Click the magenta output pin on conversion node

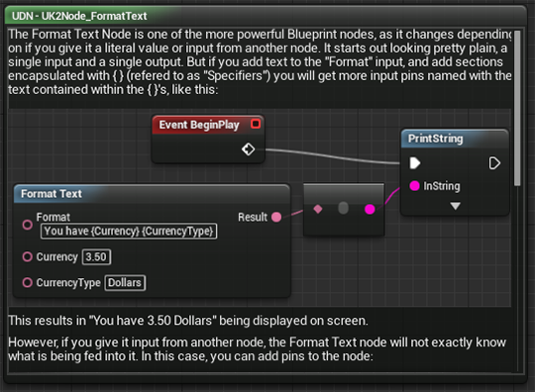pyautogui.click(x=370, y=209)
